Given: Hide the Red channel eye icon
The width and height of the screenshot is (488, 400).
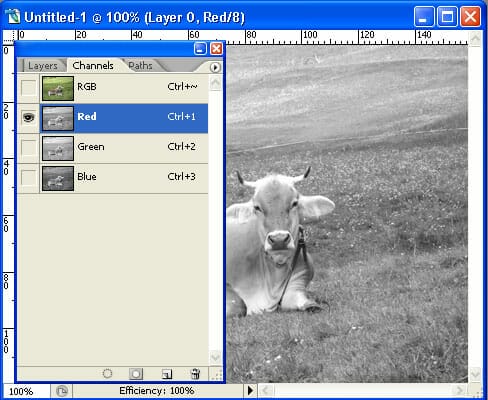Looking at the screenshot, I should click(29, 117).
